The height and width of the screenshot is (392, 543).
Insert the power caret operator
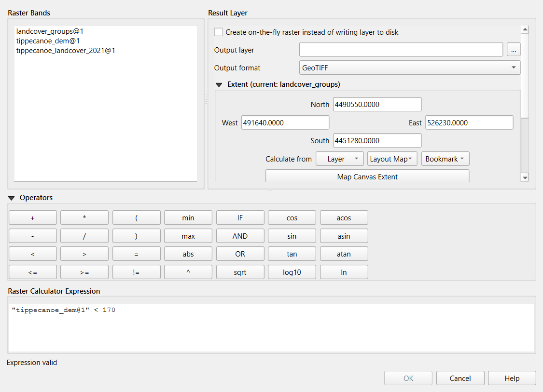pyautogui.click(x=188, y=272)
